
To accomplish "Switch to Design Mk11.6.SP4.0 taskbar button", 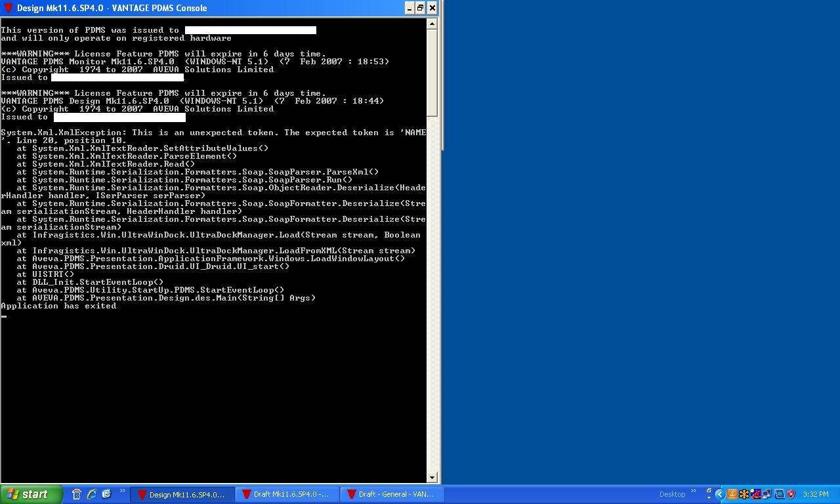I will click(182, 494).
